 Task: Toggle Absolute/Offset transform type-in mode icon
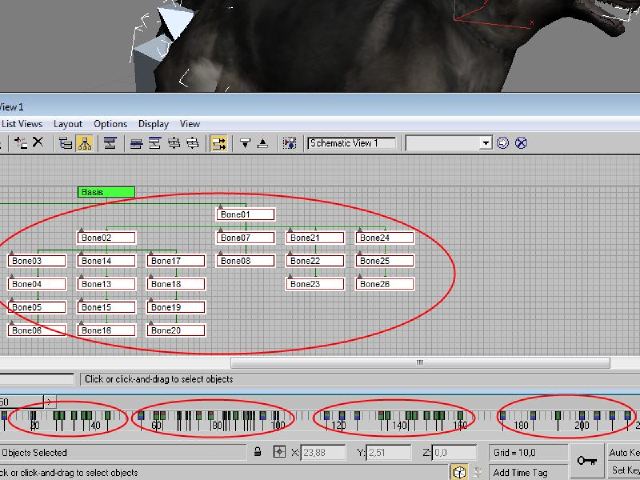pyautogui.click(x=280, y=452)
